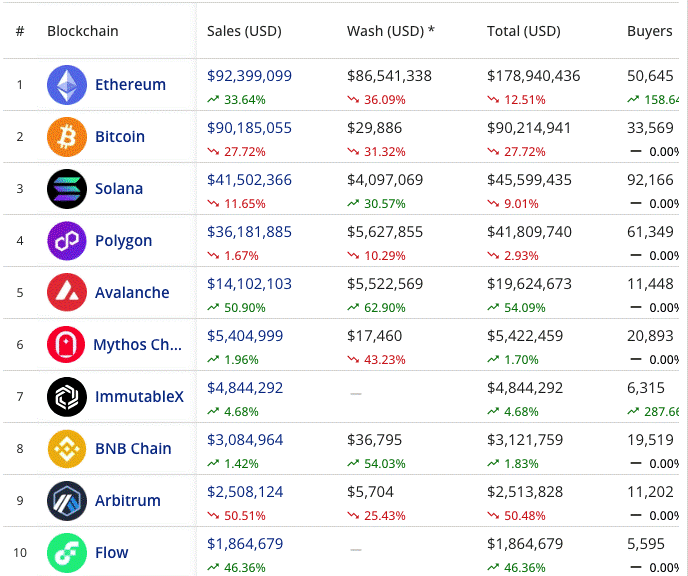Select Mythos Chain wash value $17,460
Screen dimensions: 688x576
click(374, 336)
